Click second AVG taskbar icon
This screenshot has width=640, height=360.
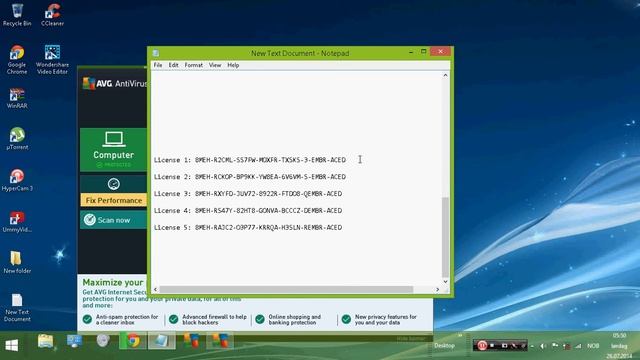tap(220, 341)
